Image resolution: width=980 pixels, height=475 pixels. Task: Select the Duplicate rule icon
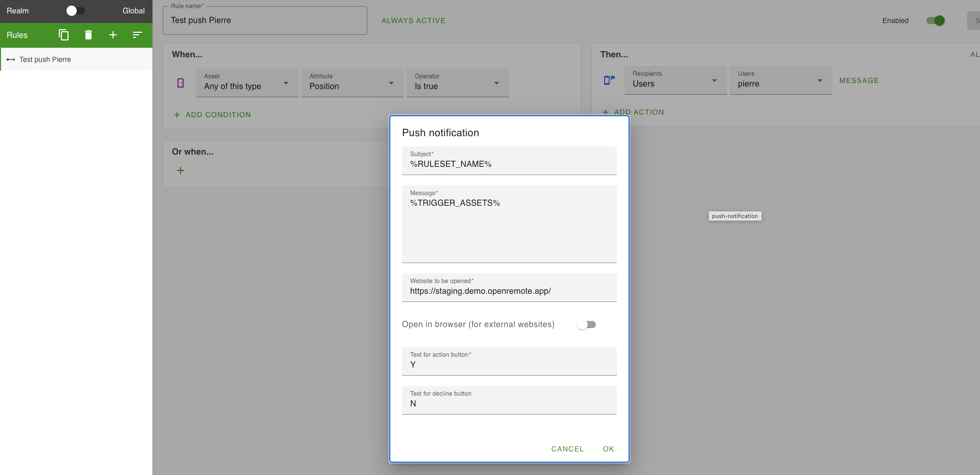click(63, 35)
